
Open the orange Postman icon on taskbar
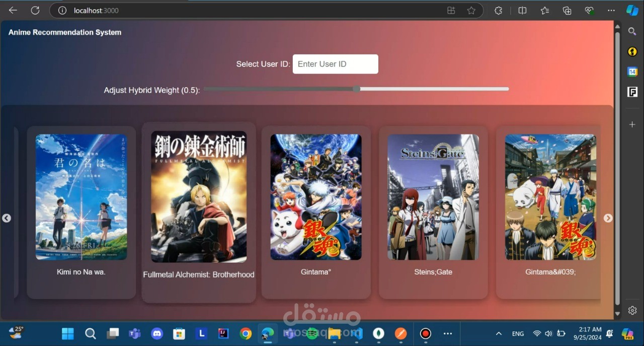pyautogui.click(x=400, y=333)
